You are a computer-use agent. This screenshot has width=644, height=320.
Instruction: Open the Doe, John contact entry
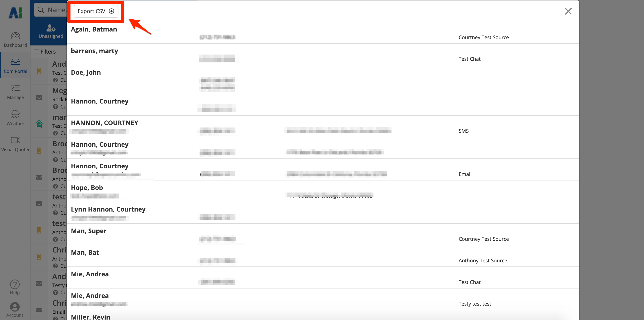(x=86, y=72)
